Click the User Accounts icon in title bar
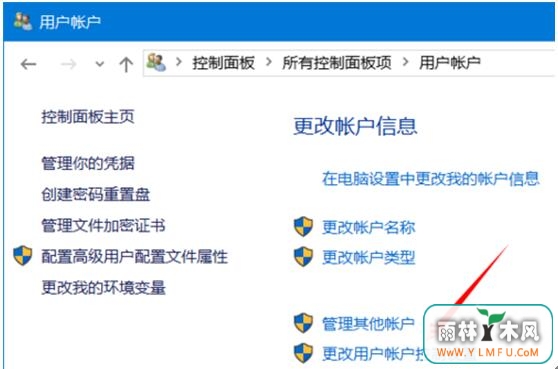This screenshot has width=558, height=369. [23, 21]
